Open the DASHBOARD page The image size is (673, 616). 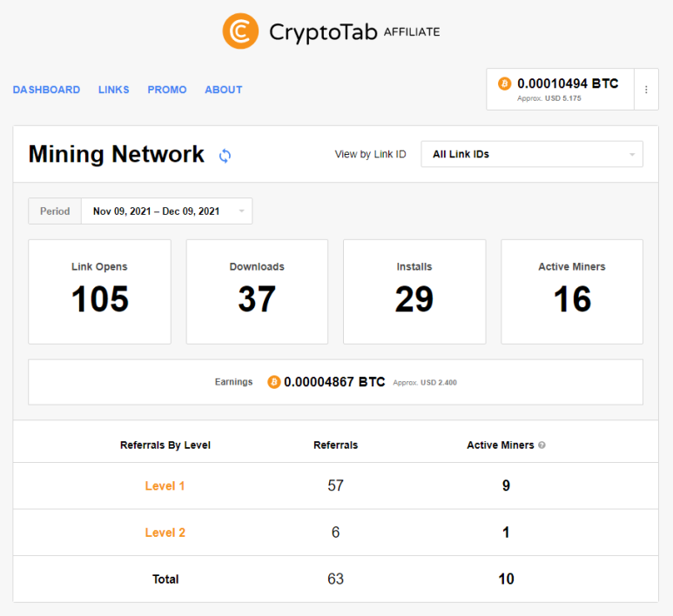46,90
